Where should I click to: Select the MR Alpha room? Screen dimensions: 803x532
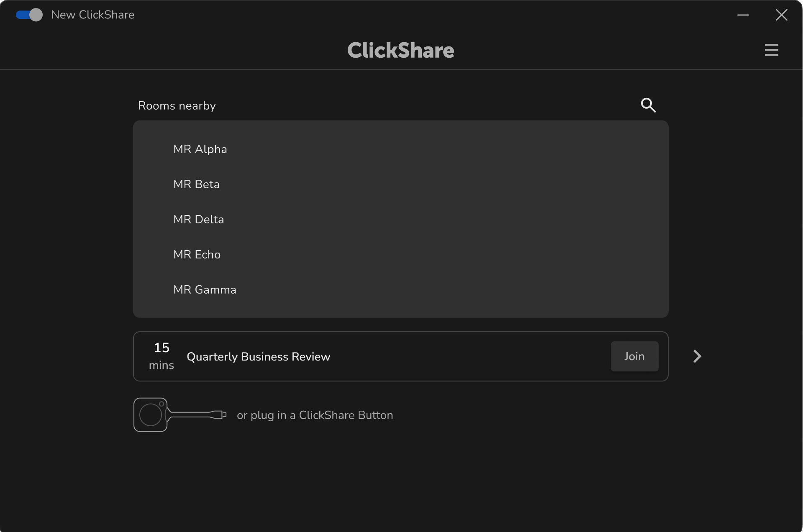[x=200, y=149]
